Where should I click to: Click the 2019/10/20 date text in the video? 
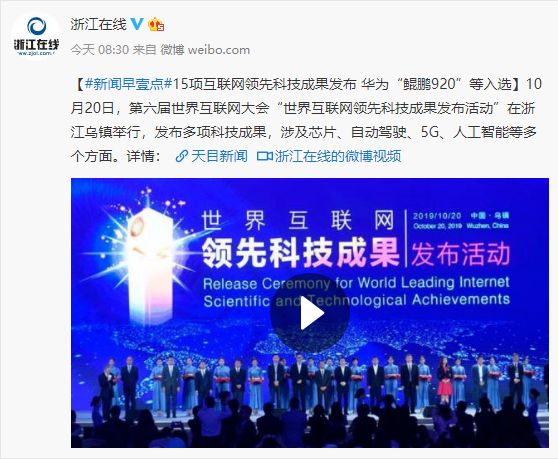pyautogui.click(x=437, y=216)
